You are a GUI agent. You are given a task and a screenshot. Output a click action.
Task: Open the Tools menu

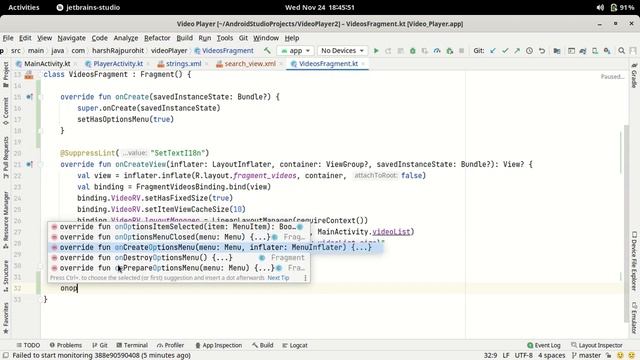click(224, 38)
